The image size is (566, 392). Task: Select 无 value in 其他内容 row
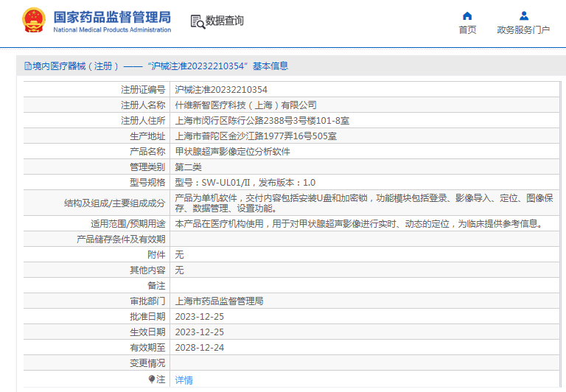pos(179,270)
